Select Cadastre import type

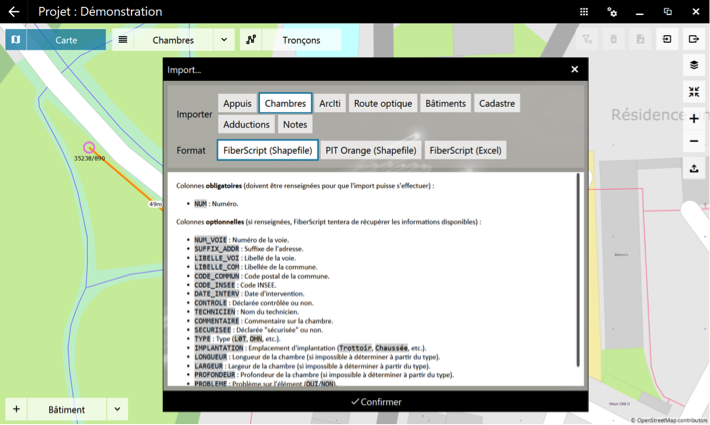click(x=497, y=103)
